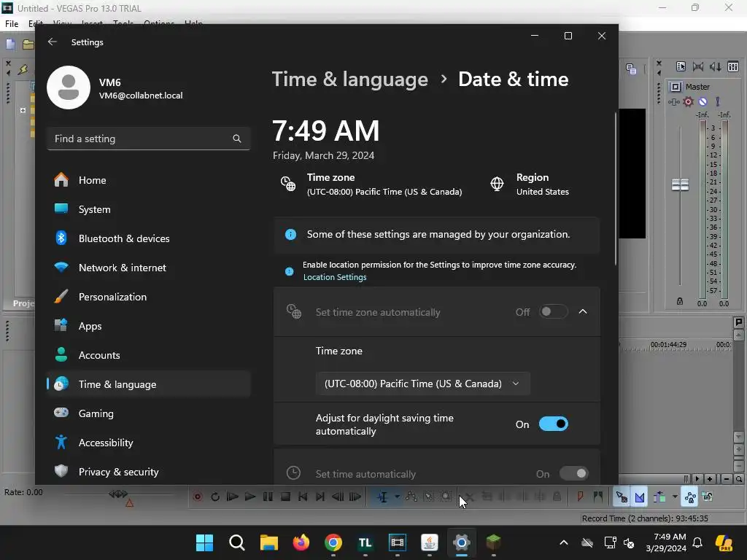
Task: Click the Ignore Event Grouping icon in VEGAS
Action: pos(708,497)
